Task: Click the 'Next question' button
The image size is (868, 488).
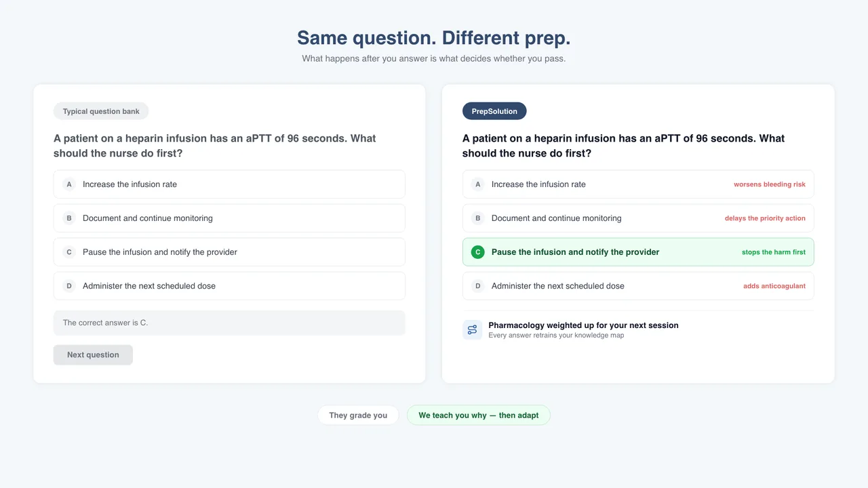Action: [93, 354]
